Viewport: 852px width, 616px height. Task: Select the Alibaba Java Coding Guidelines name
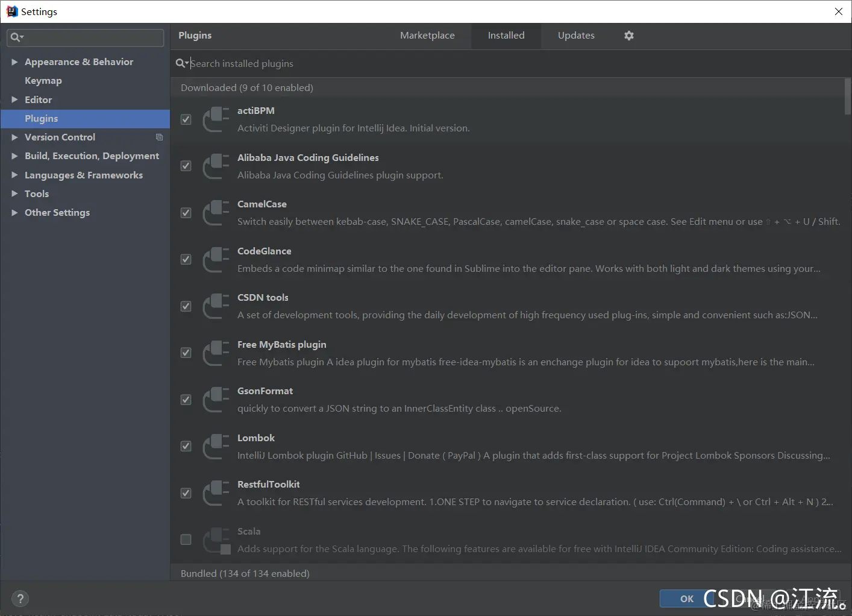point(308,157)
